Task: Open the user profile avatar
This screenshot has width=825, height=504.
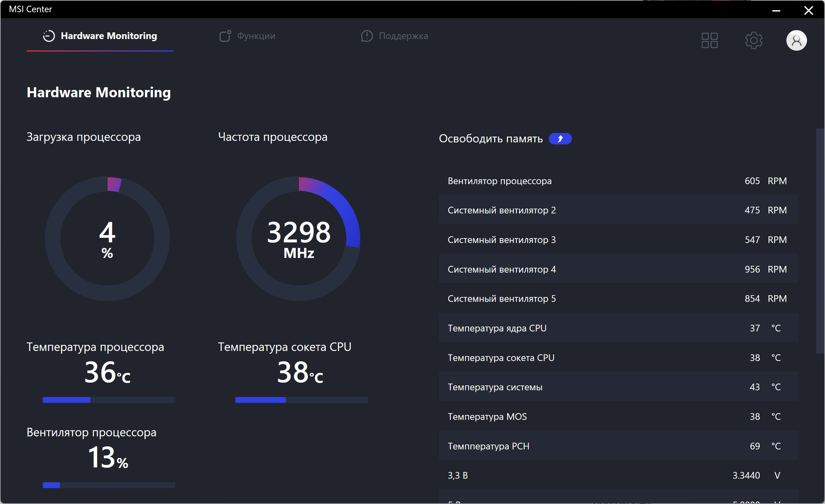Action: (x=796, y=40)
